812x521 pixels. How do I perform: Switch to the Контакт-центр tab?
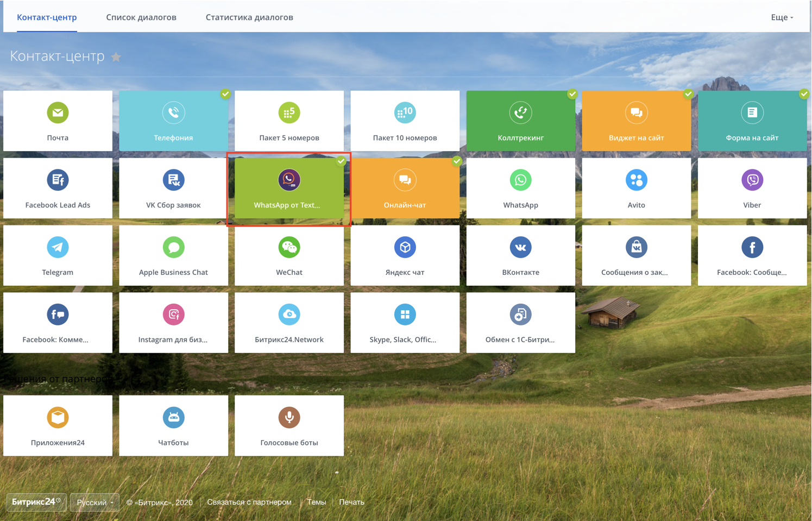[47, 17]
